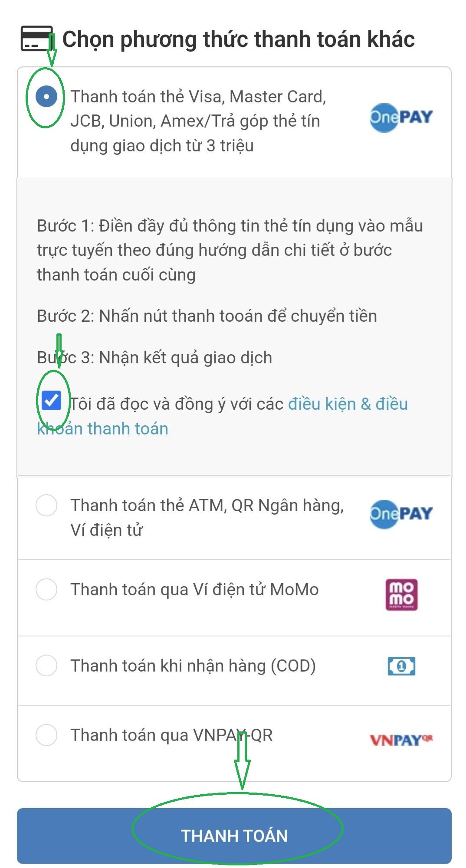The height and width of the screenshot is (868, 466).
Task: Click the credit card icon in header
Action: click(36, 39)
